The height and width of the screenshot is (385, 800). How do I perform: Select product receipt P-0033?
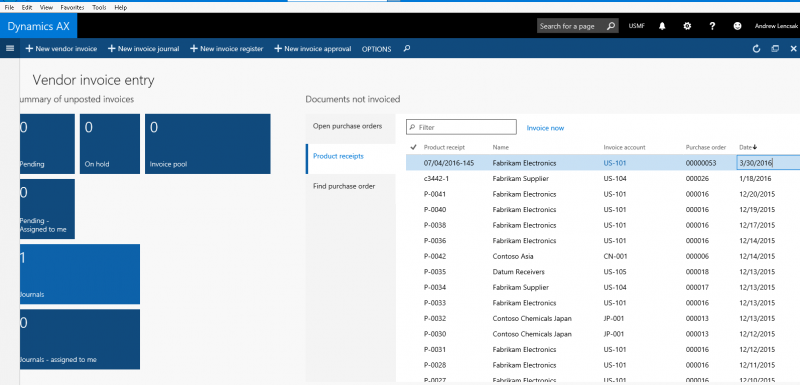(435, 303)
